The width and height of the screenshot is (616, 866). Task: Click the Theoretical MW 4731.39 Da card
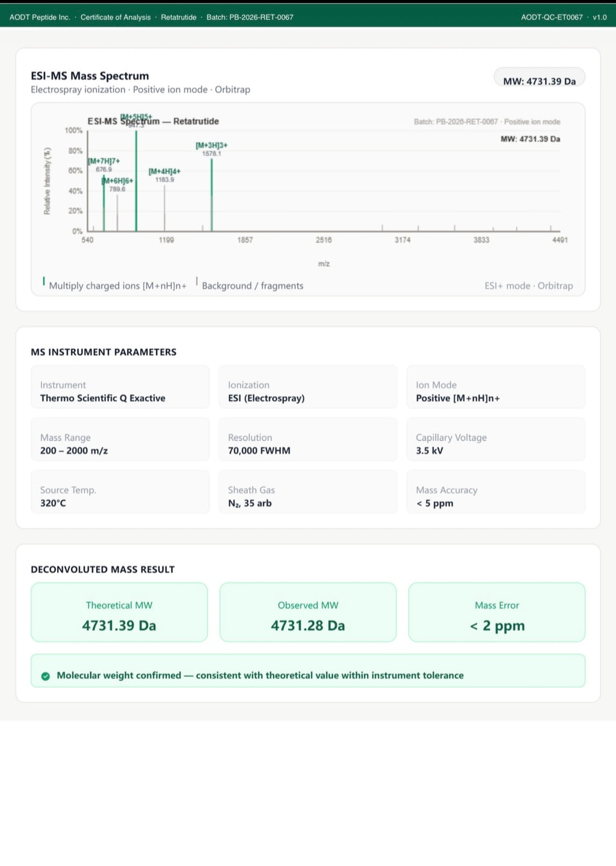pyautogui.click(x=119, y=612)
